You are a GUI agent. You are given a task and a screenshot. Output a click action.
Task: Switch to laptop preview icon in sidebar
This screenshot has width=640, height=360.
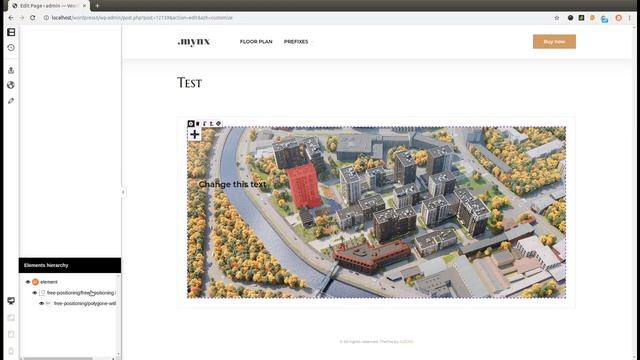click(11, 318)
